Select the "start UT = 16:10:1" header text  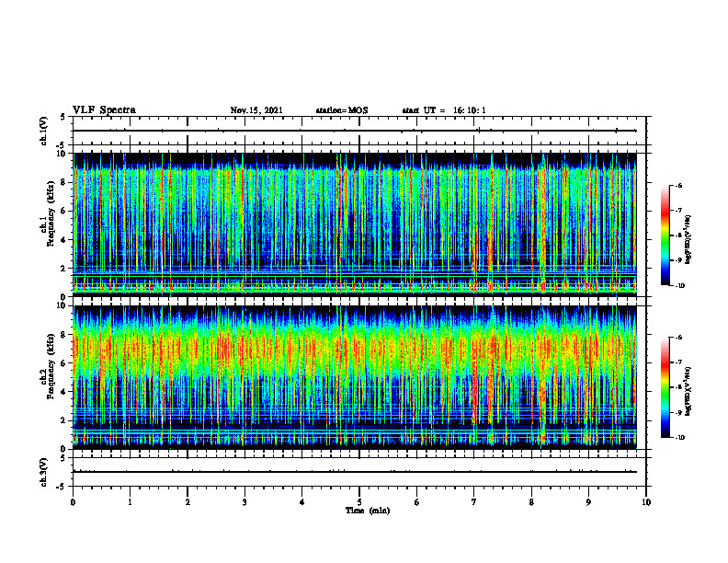(444, 110)
